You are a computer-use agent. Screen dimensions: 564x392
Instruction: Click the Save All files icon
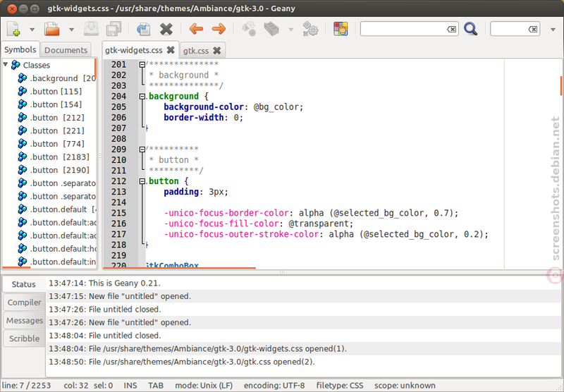tap(114, 29)
